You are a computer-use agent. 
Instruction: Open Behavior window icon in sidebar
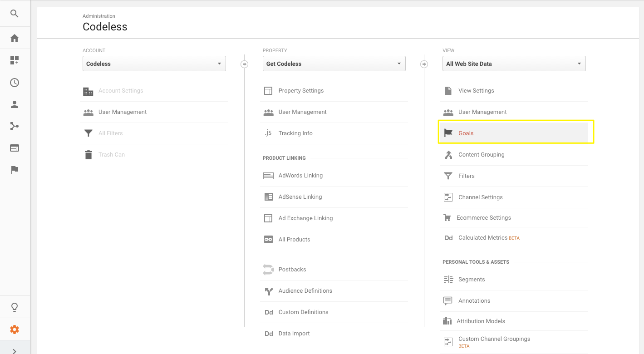(x=15, y=148)
